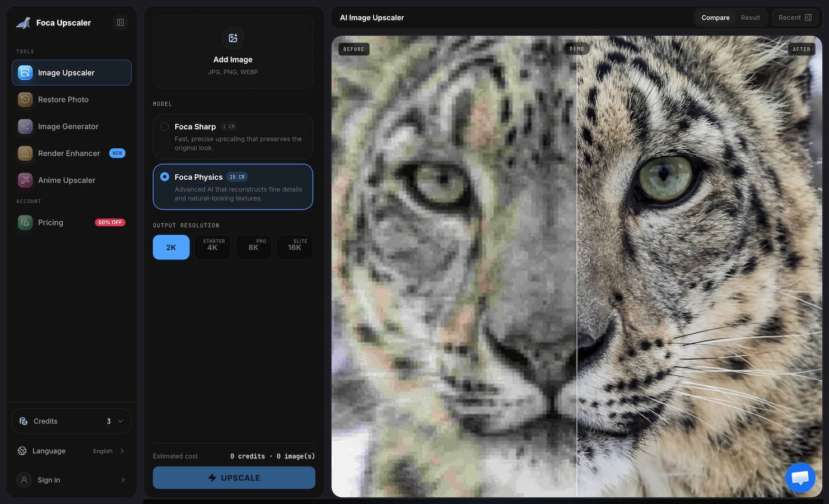The image size is (829, 504).
Task: Click the "English" language value
Action: [103, 451]
